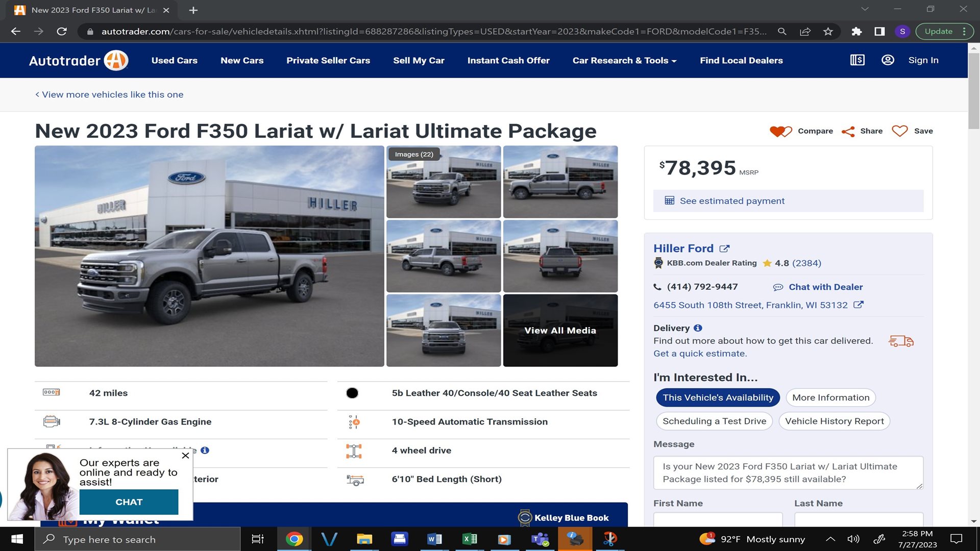Click the Save heart icon
This screenshot has height=551, width=980.
click(x=899, y=131)
